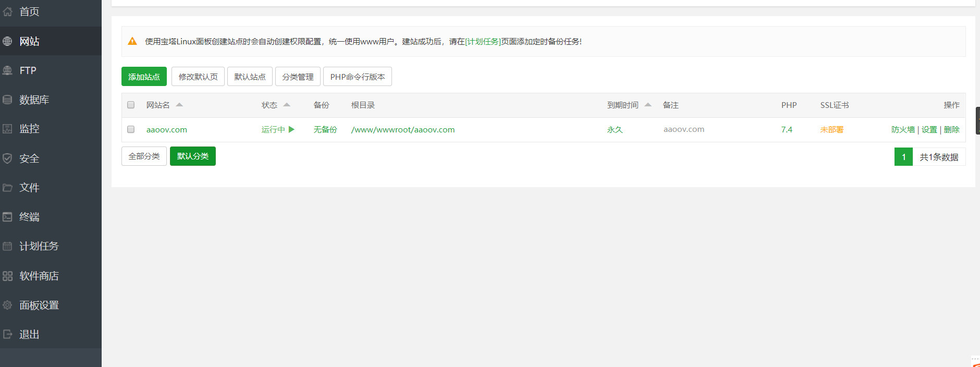Click the gear icon beside 面板设置
This screenshot has width=980, height=367.
coord(7,305)
